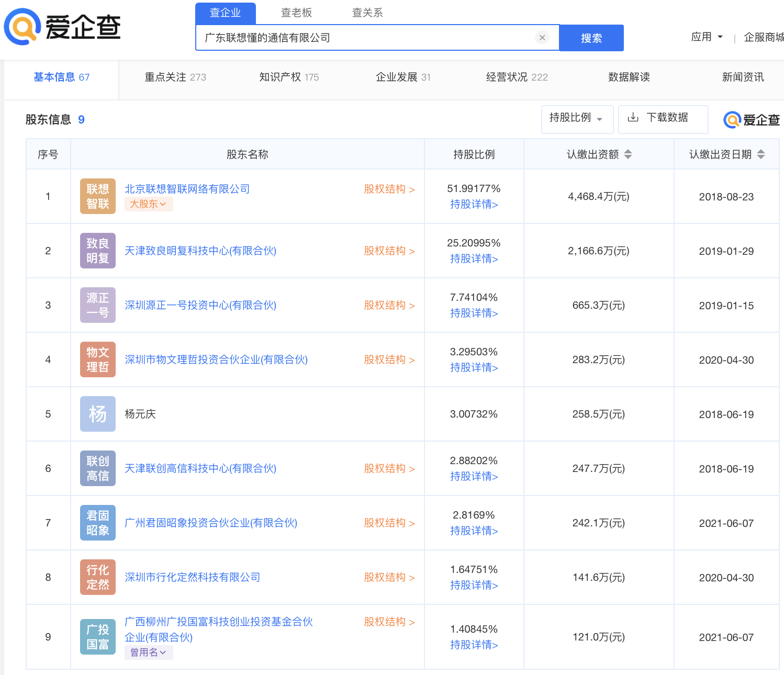Select the 杨元庆 shareholder name

(140, 414)
